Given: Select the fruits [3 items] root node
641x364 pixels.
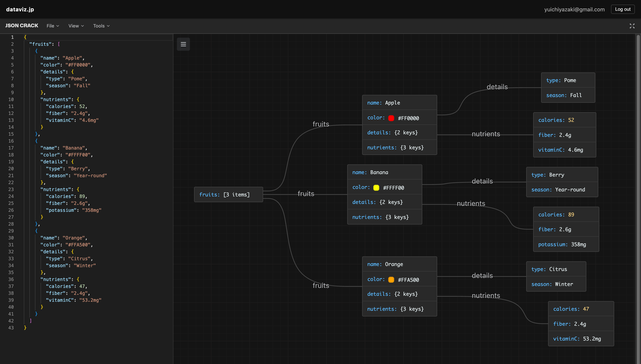Looking at the screenshot, I should pyautogui.click(x=228, y=194).
